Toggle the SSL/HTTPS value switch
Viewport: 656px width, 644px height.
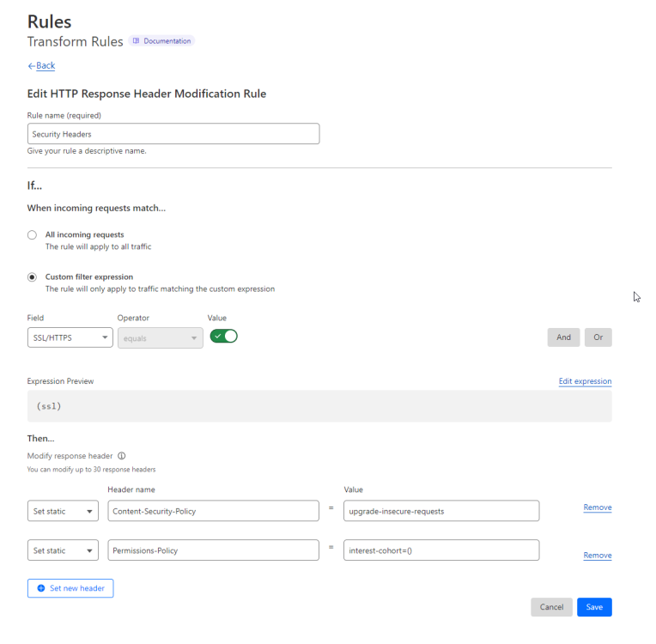pos(223,337)
